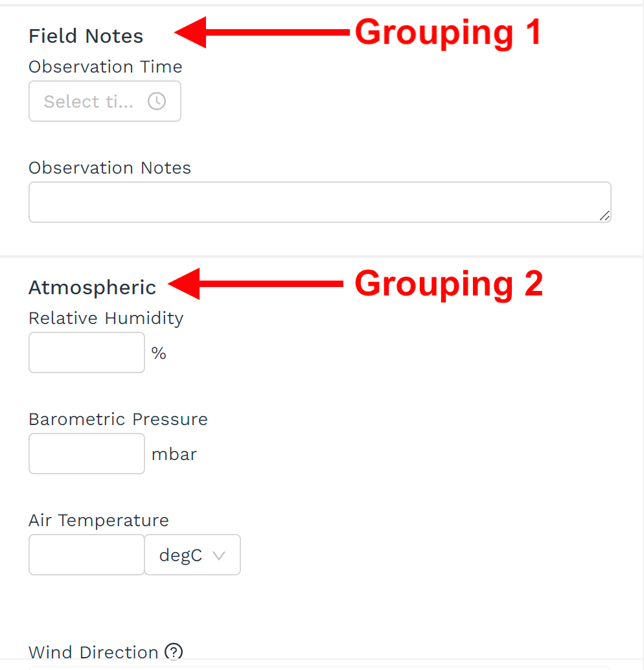Click the Observation Time label
Viewport: 644px width, 670px height.
(105, 67)
